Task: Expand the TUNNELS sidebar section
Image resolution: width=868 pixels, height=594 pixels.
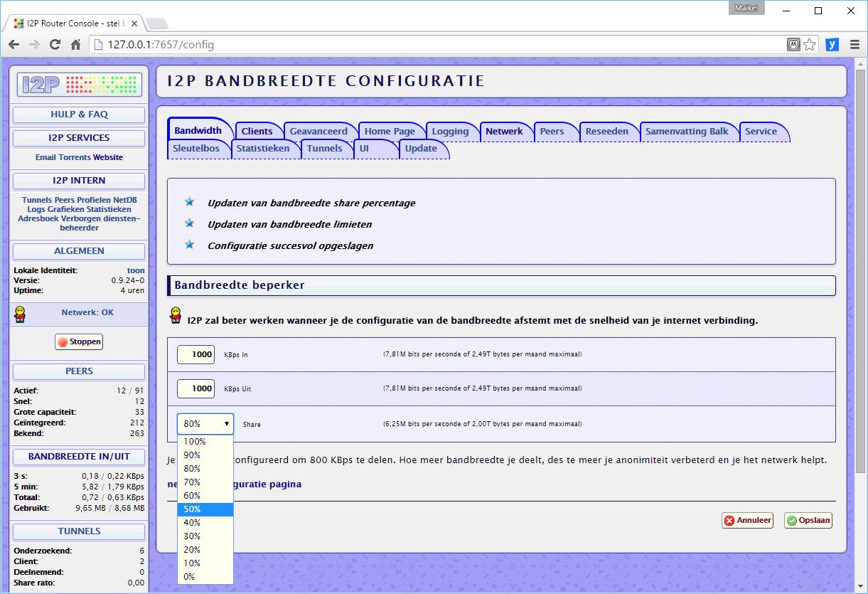Action: click(78, 531)
